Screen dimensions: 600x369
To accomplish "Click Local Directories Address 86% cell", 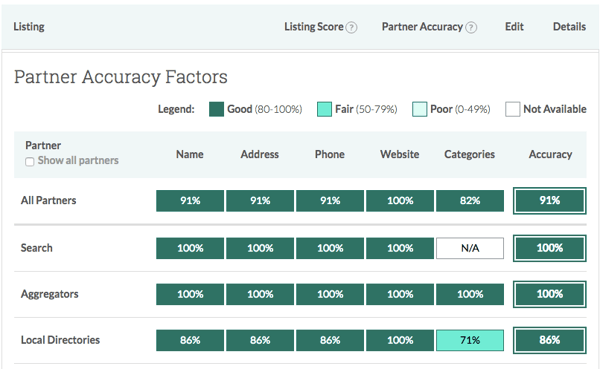I will (x=260, y=340).
